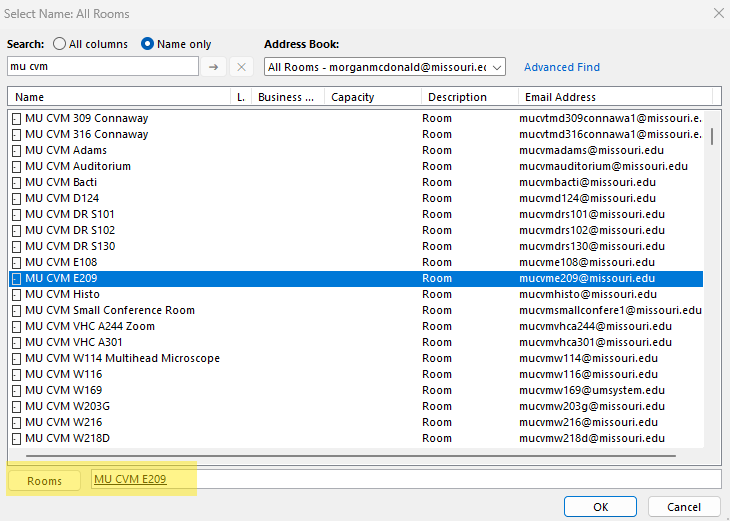The width and height of the screenshot is (730, 521).
Task: Open the Advanced Find link
Action: [562, 67]
